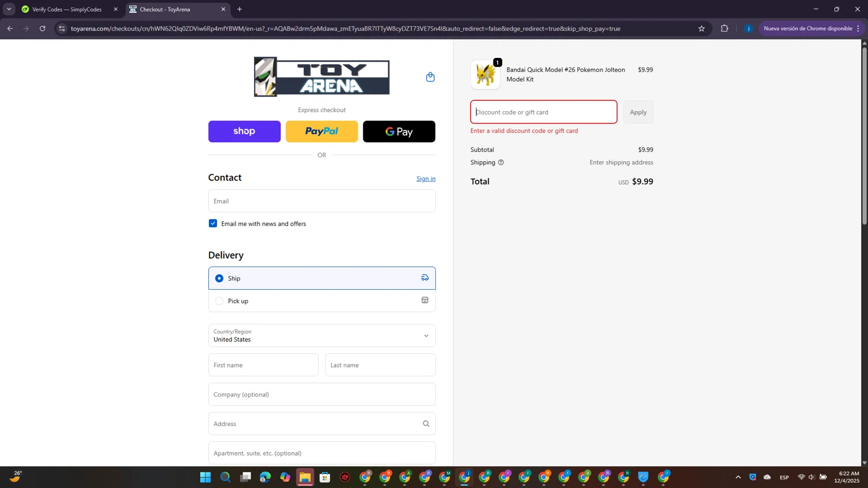Click the Email input field

click(x=322, y=201)
